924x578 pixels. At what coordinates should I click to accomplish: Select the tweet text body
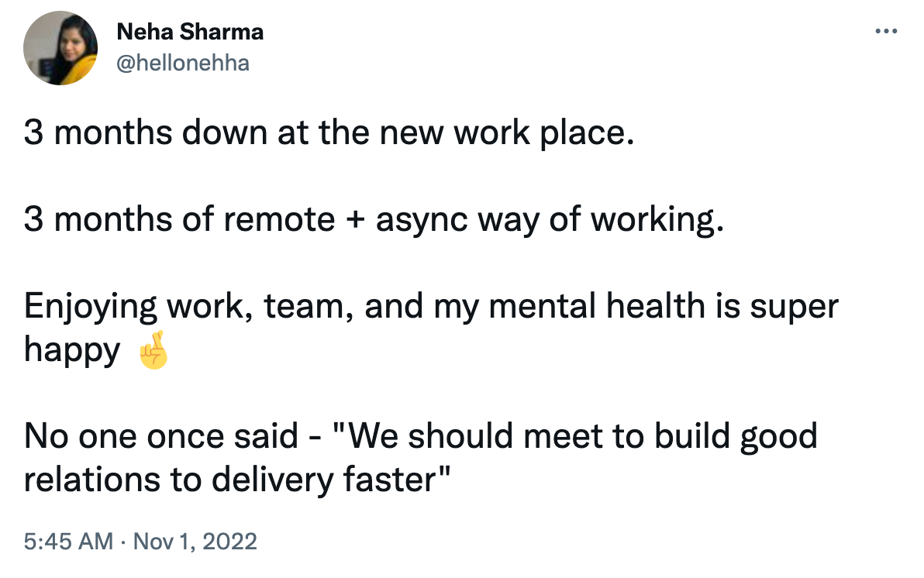(x=388, y=306)
